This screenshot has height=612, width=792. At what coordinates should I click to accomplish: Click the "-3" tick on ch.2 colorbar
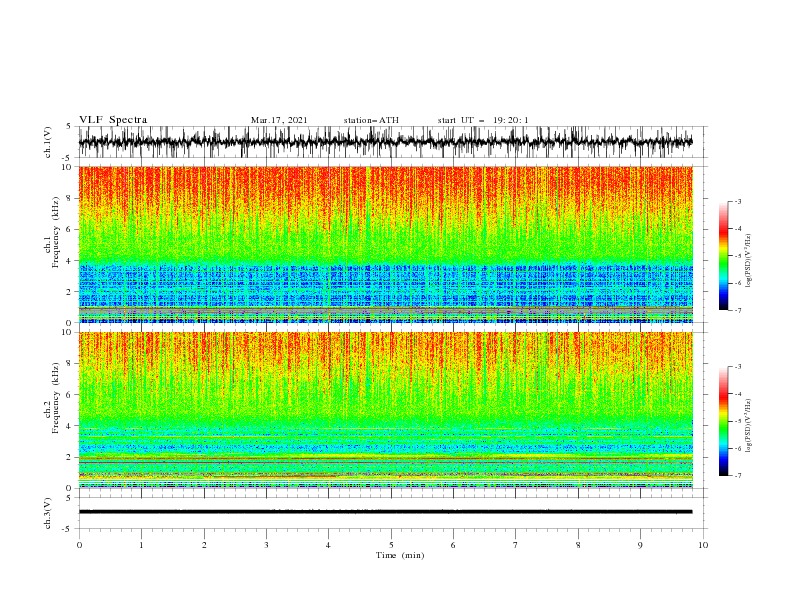coord(738,367)
